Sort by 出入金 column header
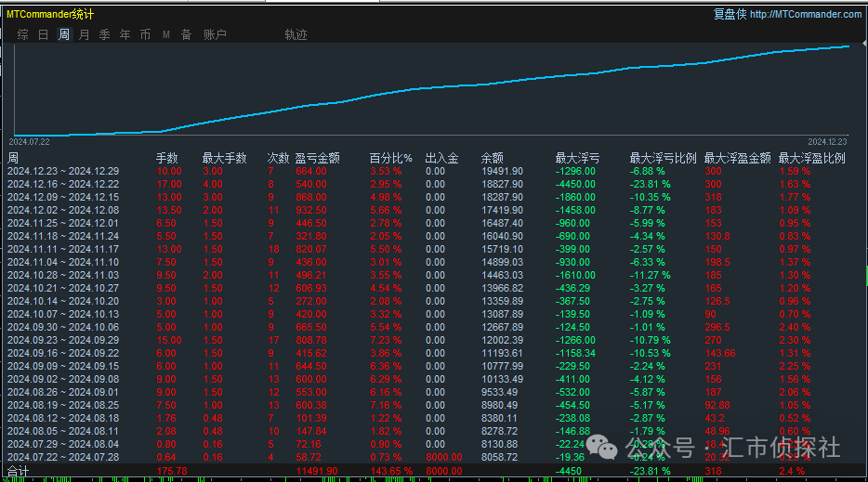 pos(441,158)
